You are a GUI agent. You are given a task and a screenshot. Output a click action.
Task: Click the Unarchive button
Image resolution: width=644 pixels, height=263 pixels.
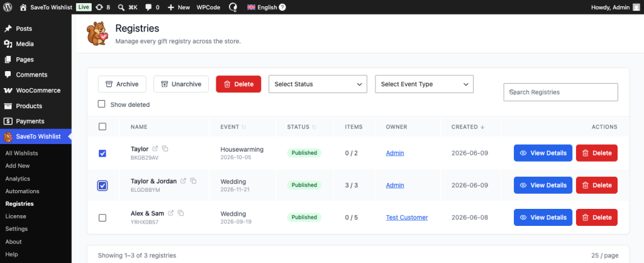point(181,84)
